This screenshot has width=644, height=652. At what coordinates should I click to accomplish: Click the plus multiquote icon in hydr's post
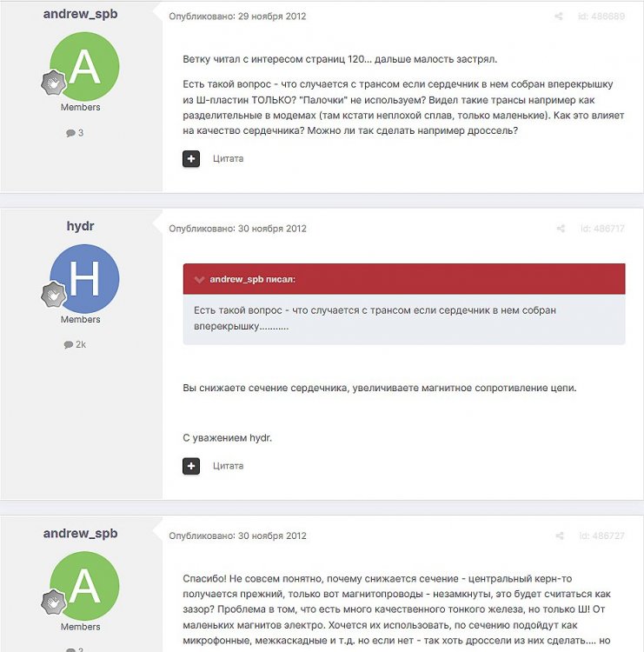191,466
